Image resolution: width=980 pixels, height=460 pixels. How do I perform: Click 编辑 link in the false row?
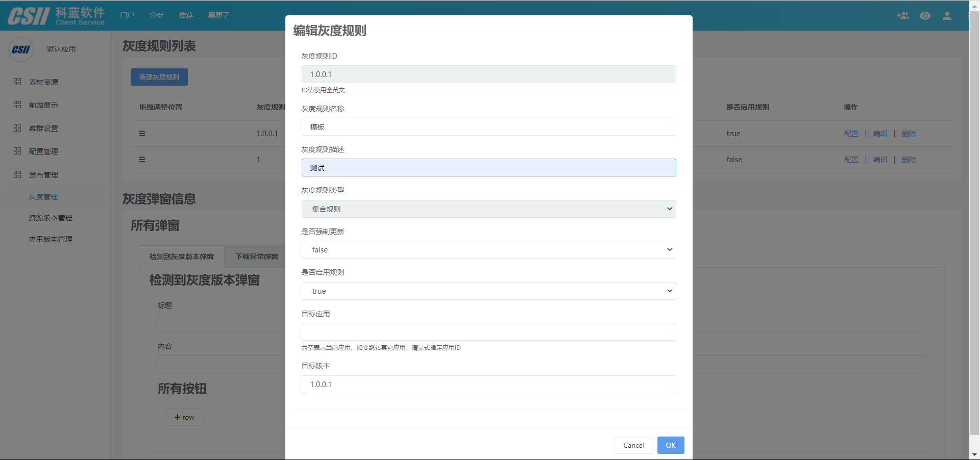pos(880,160)
